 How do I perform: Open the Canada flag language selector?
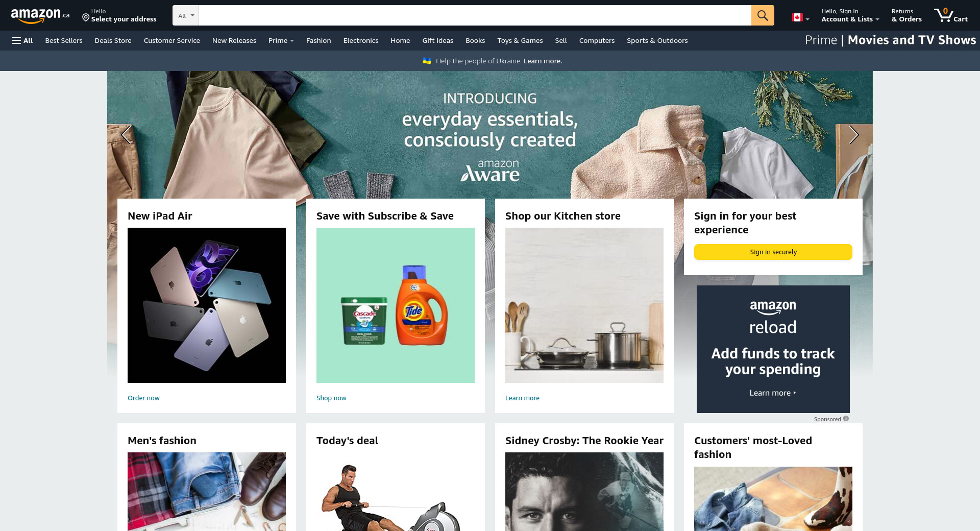click(x=800, y=17)
